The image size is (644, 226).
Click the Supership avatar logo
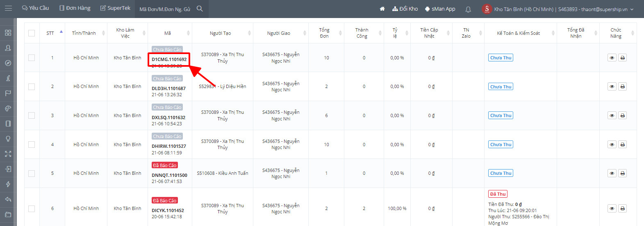pos(487,9)
